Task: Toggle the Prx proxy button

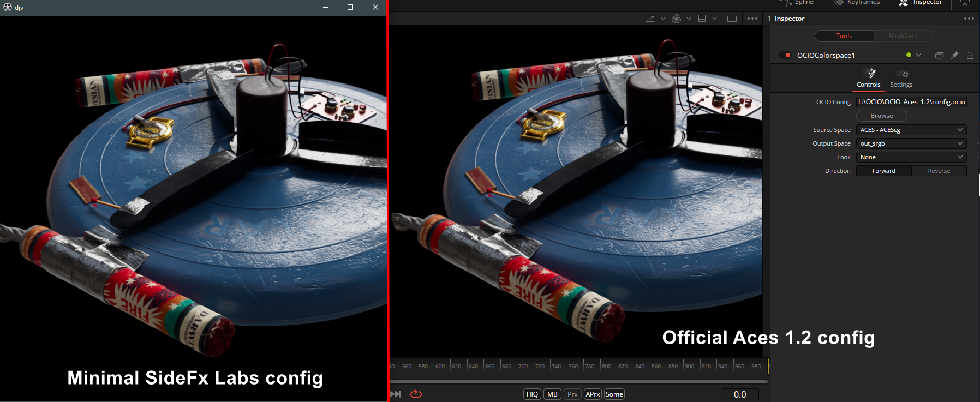Action: click(572, 394)
